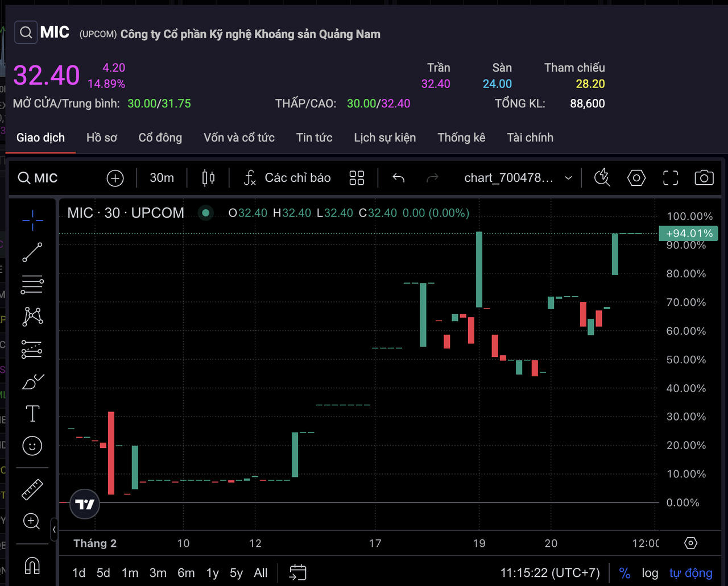The width and height of the screenshot is (728, 586).
Task: Enter fullscreen chart mode
Action: coord(671,178)
